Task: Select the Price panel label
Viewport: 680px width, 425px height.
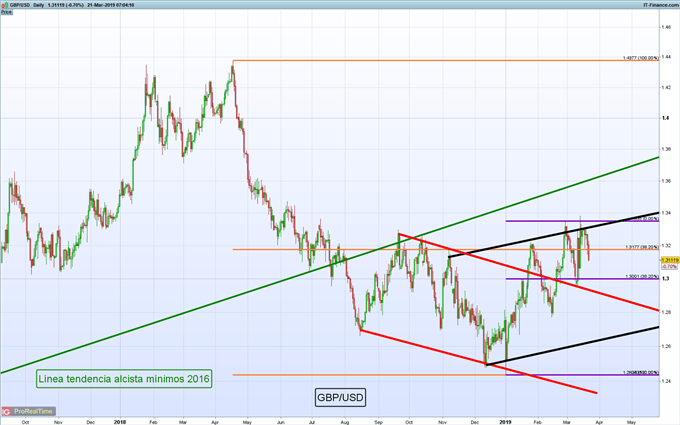Action: (x=6, y=12)
